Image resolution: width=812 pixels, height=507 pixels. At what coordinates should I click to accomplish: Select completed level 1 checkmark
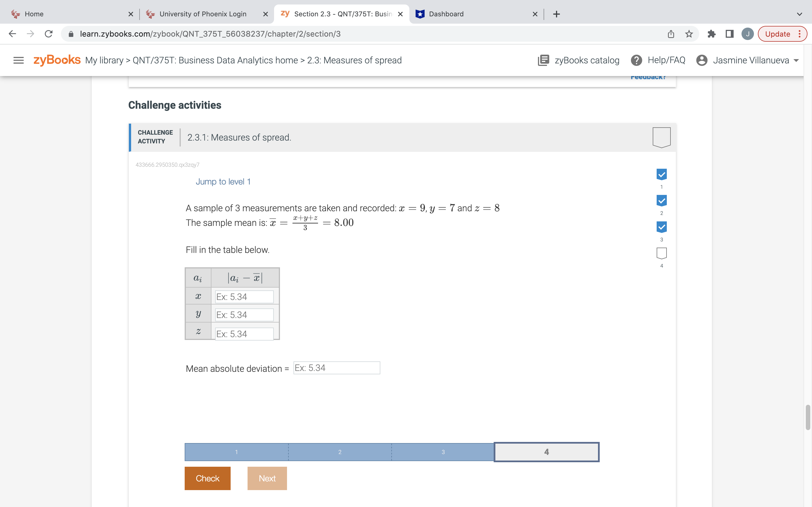(661, 174)
